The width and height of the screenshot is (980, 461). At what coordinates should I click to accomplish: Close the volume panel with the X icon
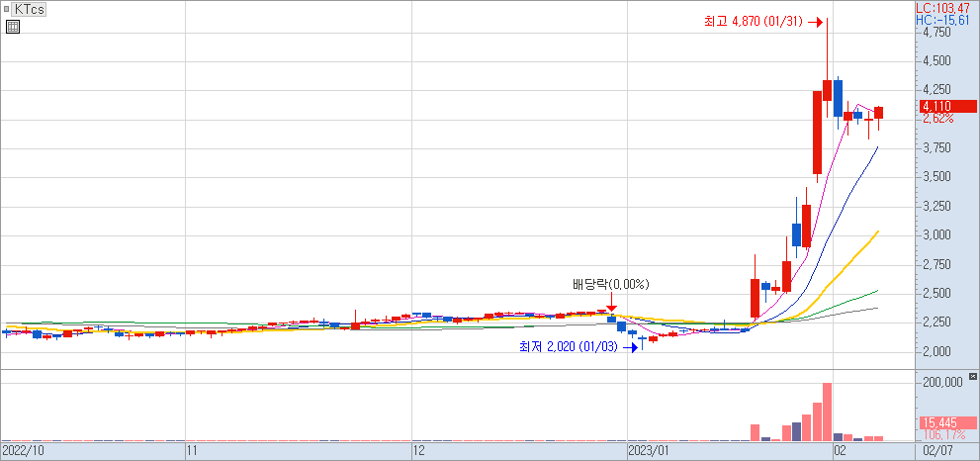point(972,376)
